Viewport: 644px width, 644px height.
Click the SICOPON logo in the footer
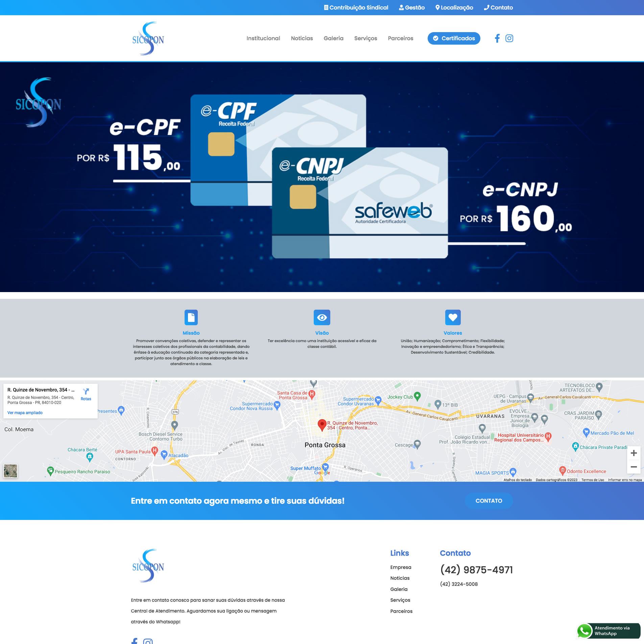click(x=148, y=566)
